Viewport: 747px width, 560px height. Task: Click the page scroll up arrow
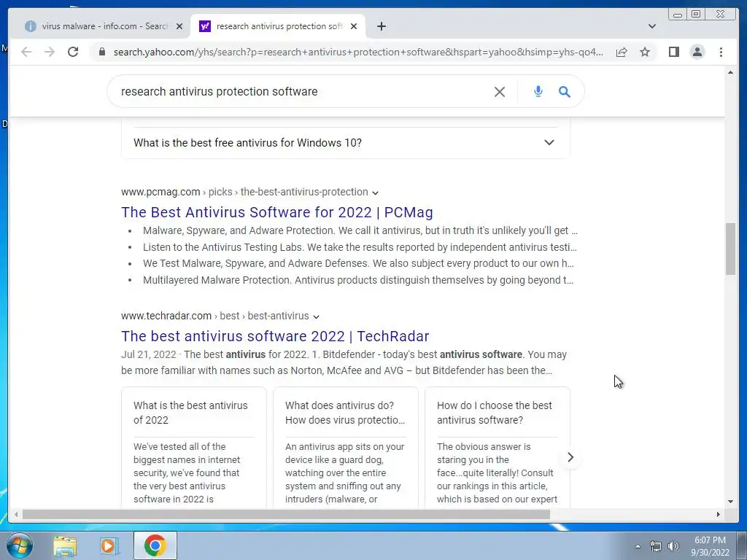coord(730,72)
